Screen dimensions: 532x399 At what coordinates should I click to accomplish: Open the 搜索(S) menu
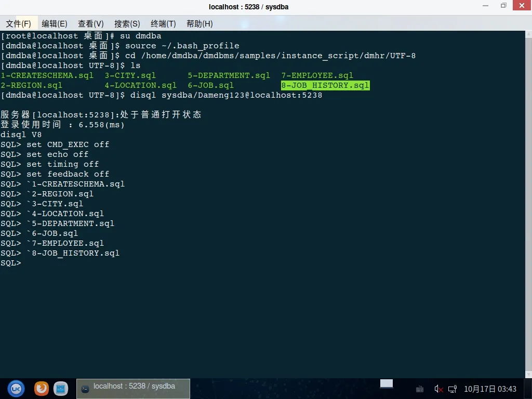127,24
